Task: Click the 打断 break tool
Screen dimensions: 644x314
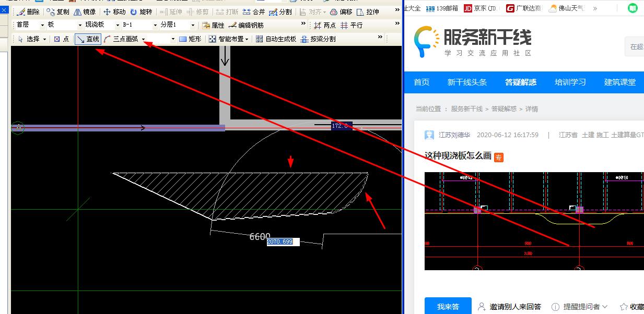Action: (x=227, y=12)
